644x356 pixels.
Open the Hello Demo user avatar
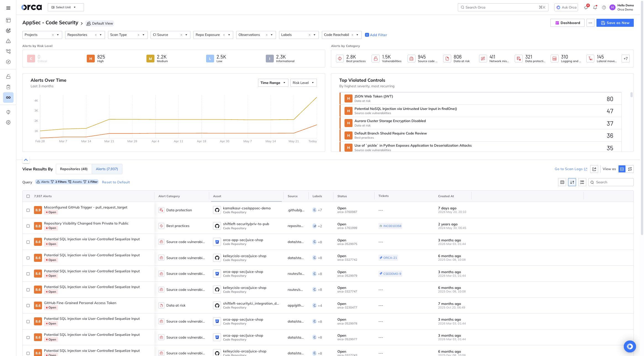click(x=613, y=7)
